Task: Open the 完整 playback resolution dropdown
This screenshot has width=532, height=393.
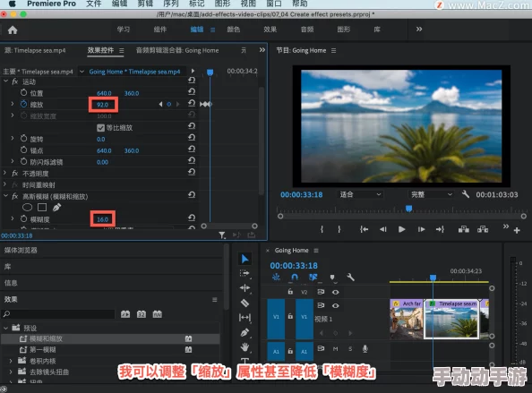Action: point(431,194)
